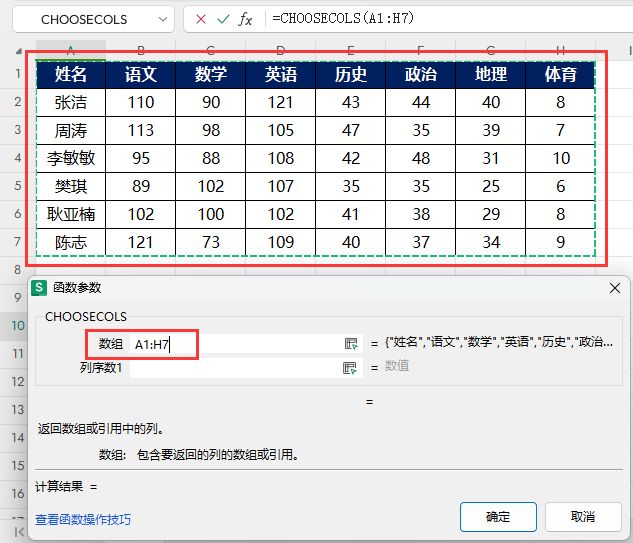Select 耿亚楠's 地理 score 29
Image resolution: width=633 pixels, height=543 pixels.
[x=491, y=214]
